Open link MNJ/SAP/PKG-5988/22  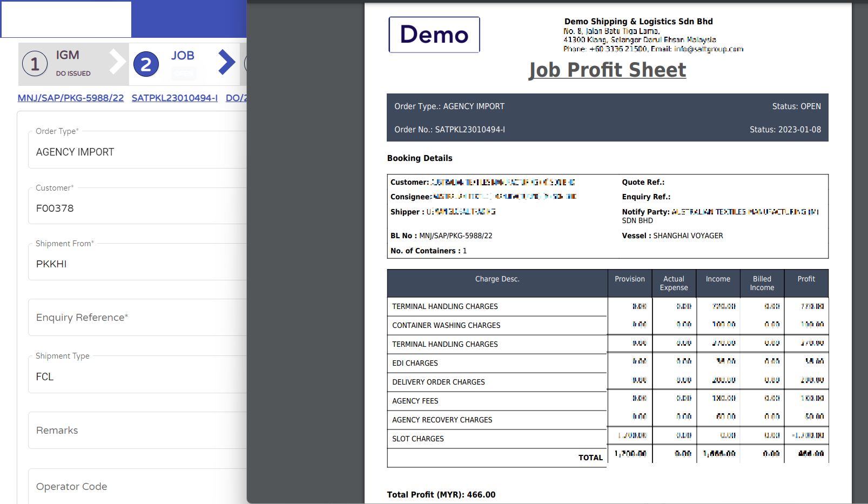(x=71, y=98)
